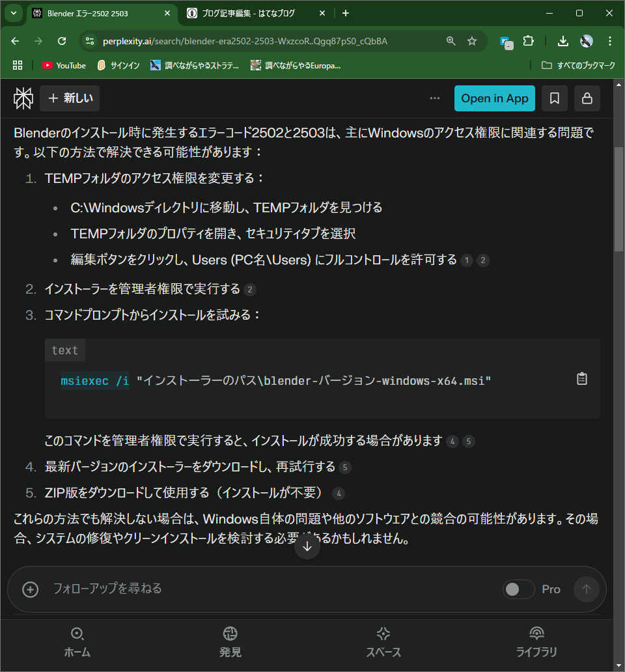Click the Open in App button

click(x=494, y=98)
